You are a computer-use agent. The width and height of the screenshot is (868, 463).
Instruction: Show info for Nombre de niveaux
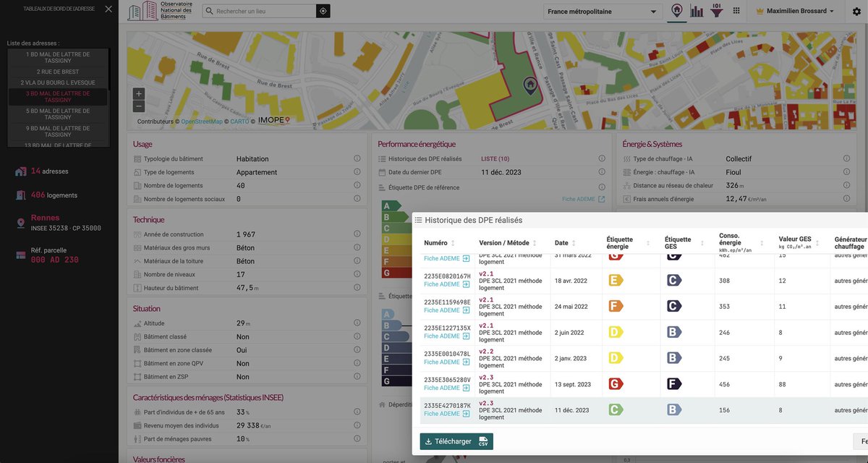(357, 274)
